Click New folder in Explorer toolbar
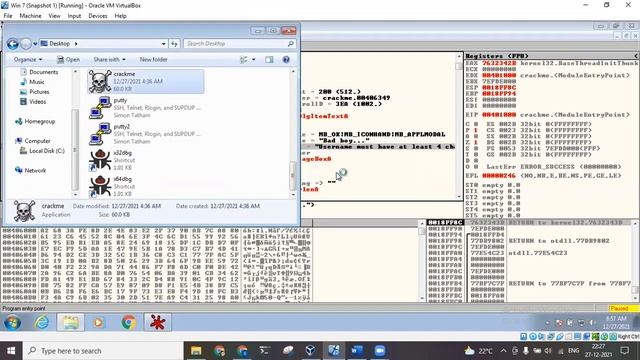 click(x=153, y=60)
